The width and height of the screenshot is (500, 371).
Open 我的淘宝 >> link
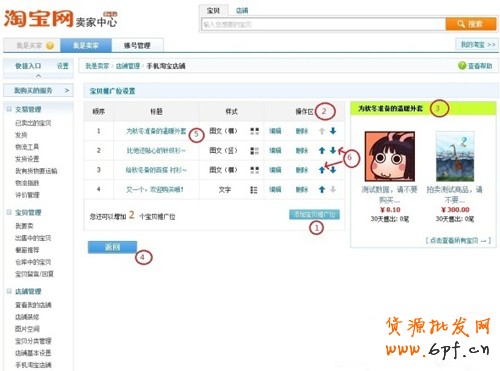click(477, 44)
